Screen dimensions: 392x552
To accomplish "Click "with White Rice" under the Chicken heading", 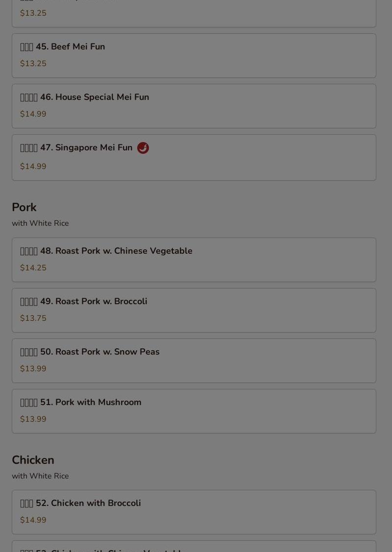I will point(41,476).
